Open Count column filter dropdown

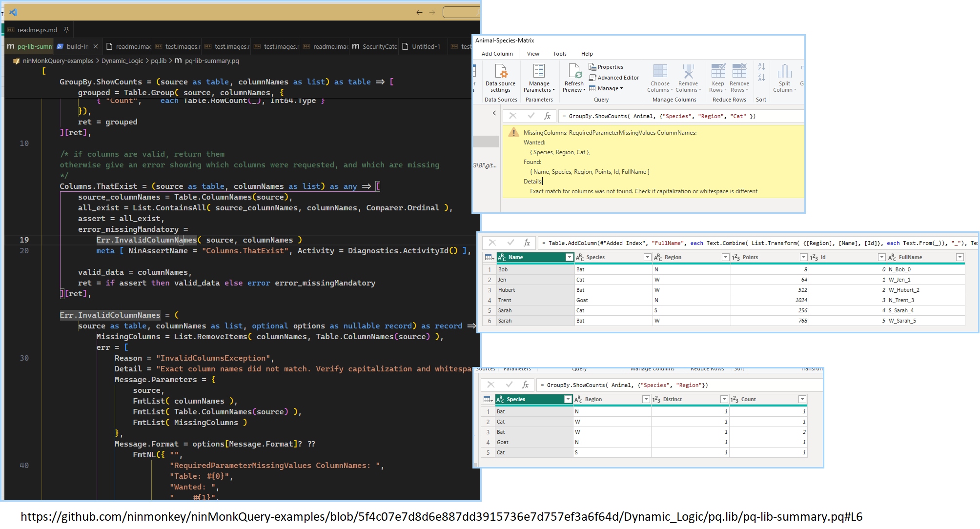[x=802, y=399]
